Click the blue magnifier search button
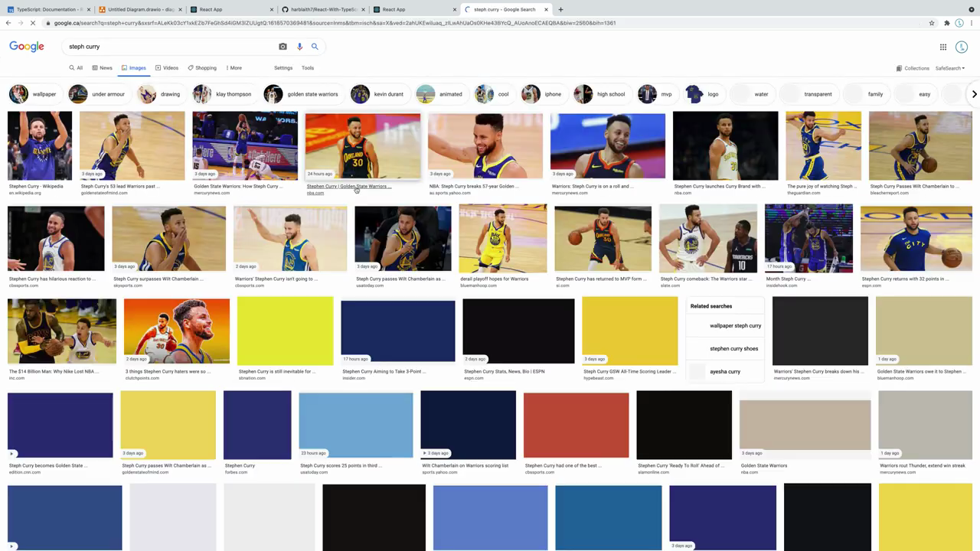The image size is (980, 551). pos(315,47)
